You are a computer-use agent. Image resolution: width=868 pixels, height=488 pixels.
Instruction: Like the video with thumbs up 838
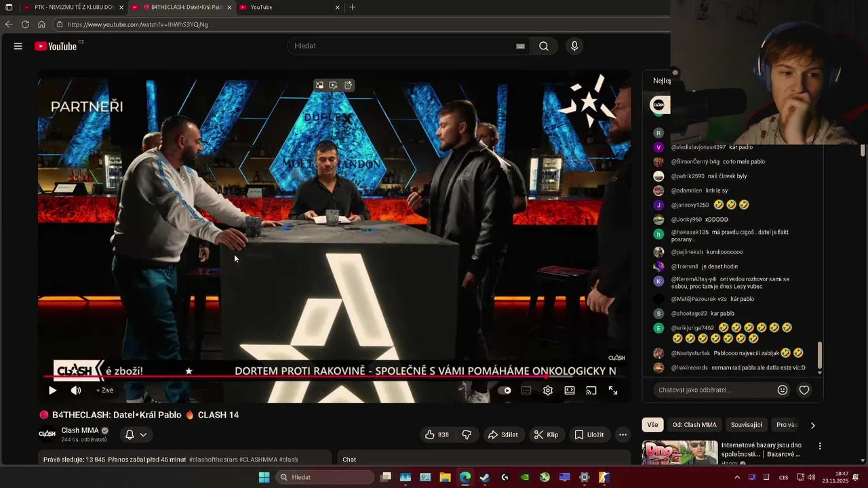(437, 434)
